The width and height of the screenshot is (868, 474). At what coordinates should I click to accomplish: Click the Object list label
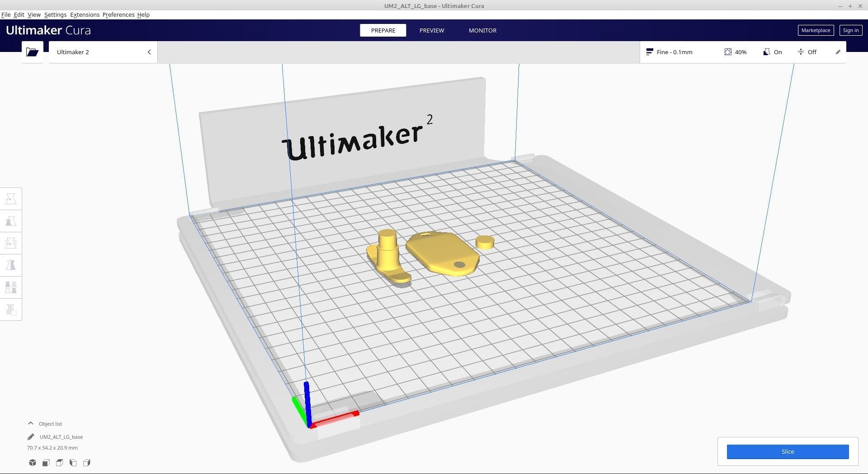tap(50, 424)
